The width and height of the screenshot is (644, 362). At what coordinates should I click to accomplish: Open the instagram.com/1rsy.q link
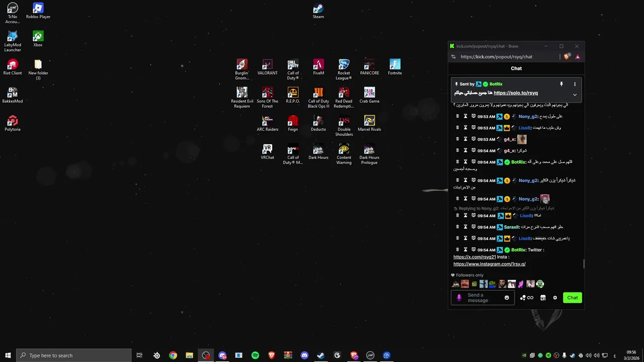[x=490, y=264]
